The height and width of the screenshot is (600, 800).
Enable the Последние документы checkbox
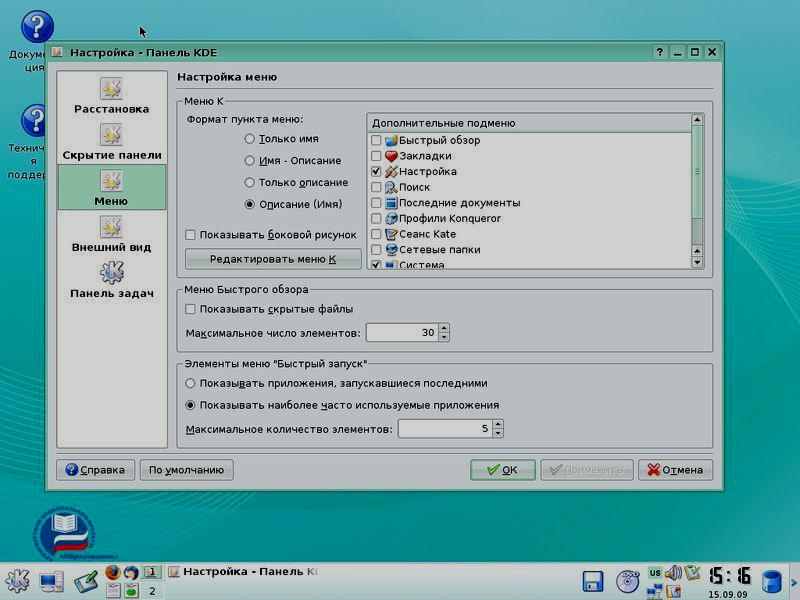(376, 203)
